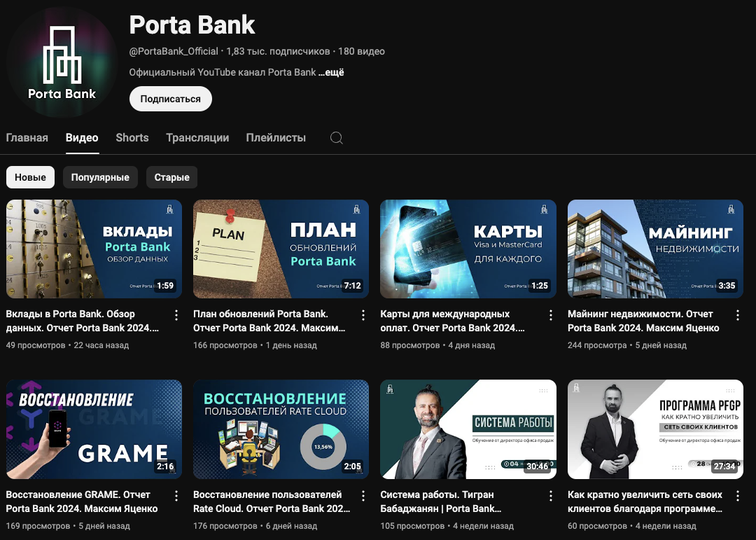This screenshot has height=540, width=756.
Task: Open options menu for Восстановление GRAME video
Action: point(176,496)
